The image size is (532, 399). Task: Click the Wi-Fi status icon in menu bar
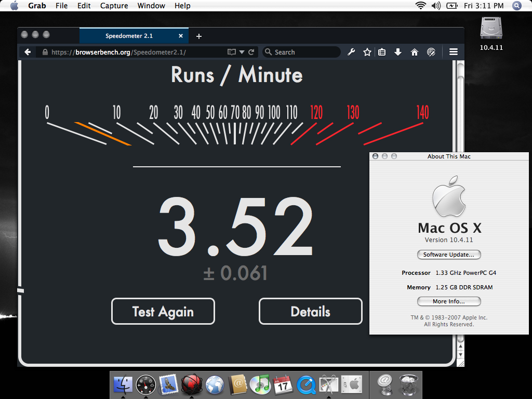[x=420, y=5]
